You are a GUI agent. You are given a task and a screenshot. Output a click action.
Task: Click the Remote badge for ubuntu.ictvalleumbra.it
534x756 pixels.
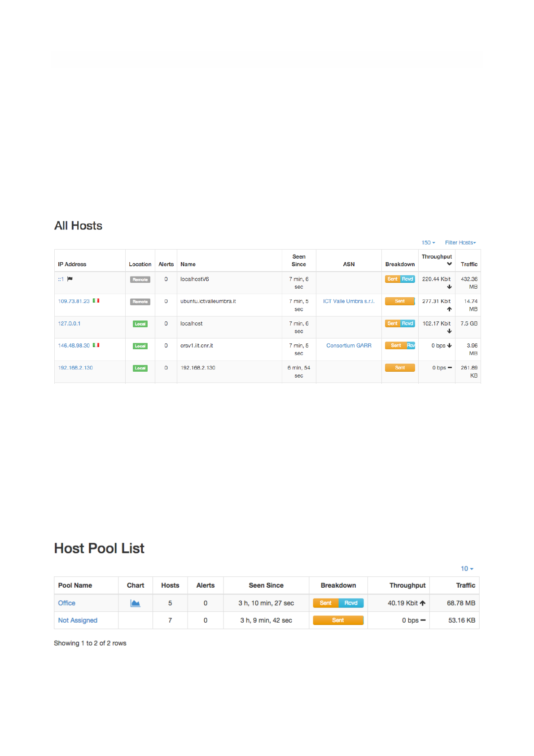140,302
